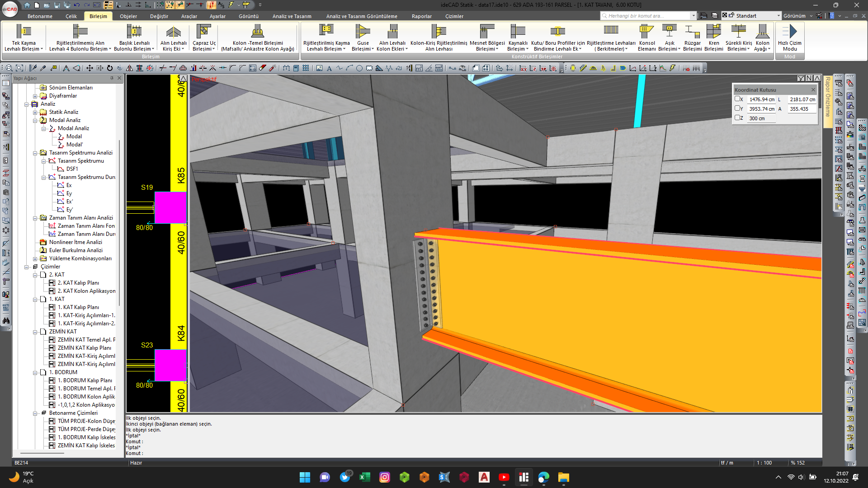Open YouTube from the taskbar

(504, 477)
